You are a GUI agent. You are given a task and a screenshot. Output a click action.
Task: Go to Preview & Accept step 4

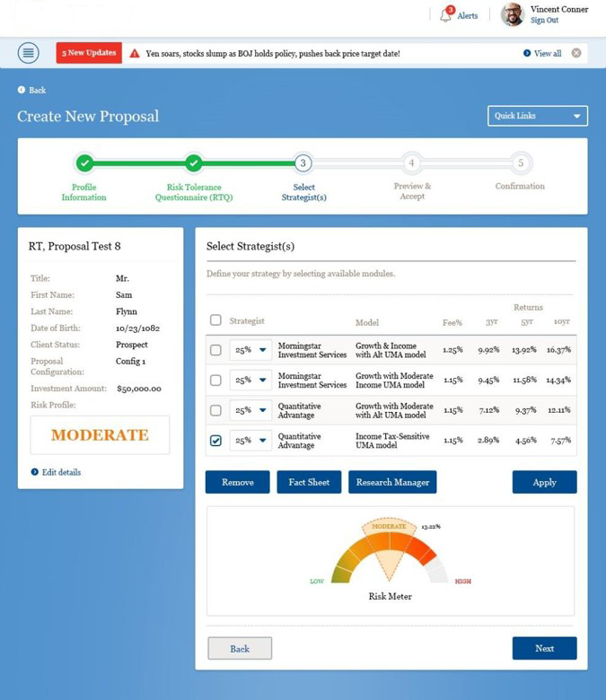pyautogui.click(x=411, y=163)
